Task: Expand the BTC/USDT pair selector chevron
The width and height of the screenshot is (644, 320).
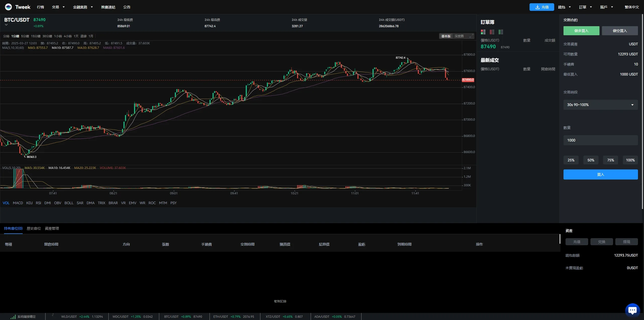Action: [x=6, y=25]
